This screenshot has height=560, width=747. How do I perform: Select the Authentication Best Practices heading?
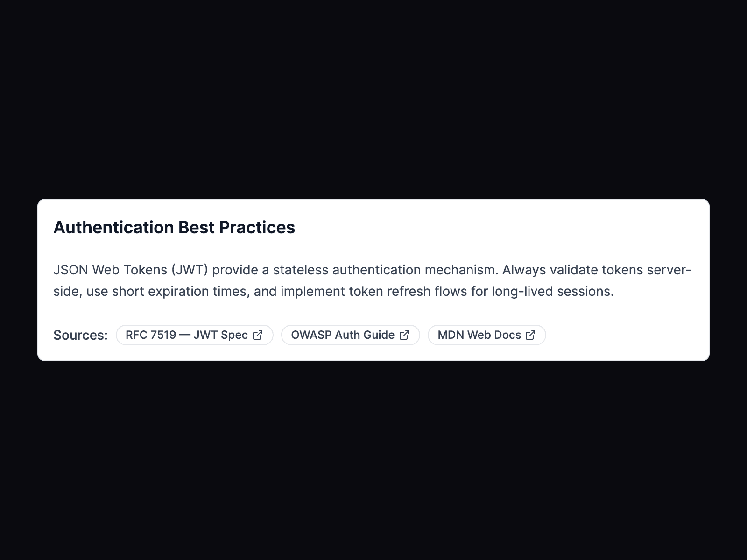pos(174,227)
